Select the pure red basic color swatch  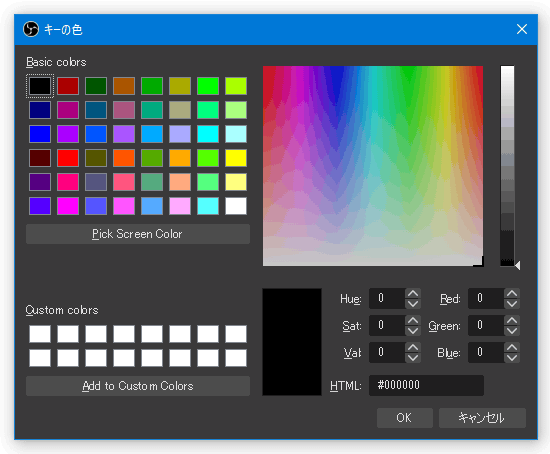68,158
